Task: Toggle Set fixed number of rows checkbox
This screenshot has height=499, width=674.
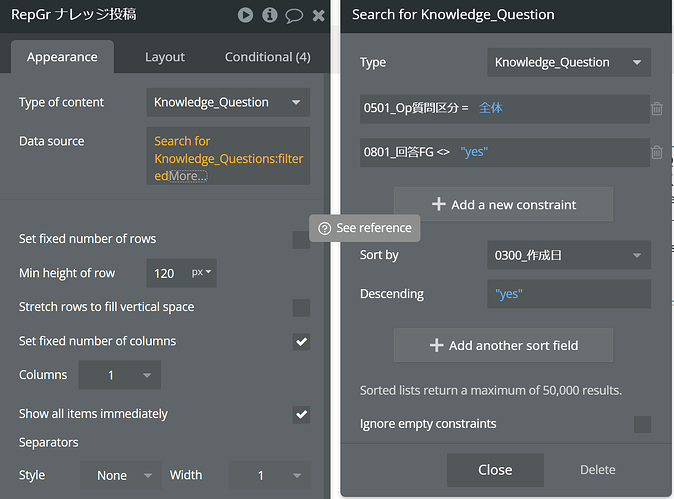Action: [x=301, y=239]
